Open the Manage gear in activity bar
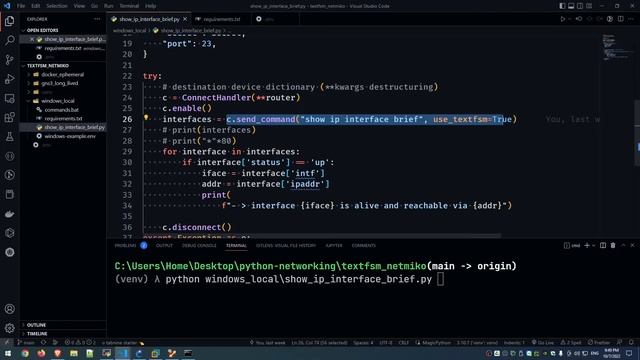Viewport: 640px width, 360px height. tap(9, 328)
